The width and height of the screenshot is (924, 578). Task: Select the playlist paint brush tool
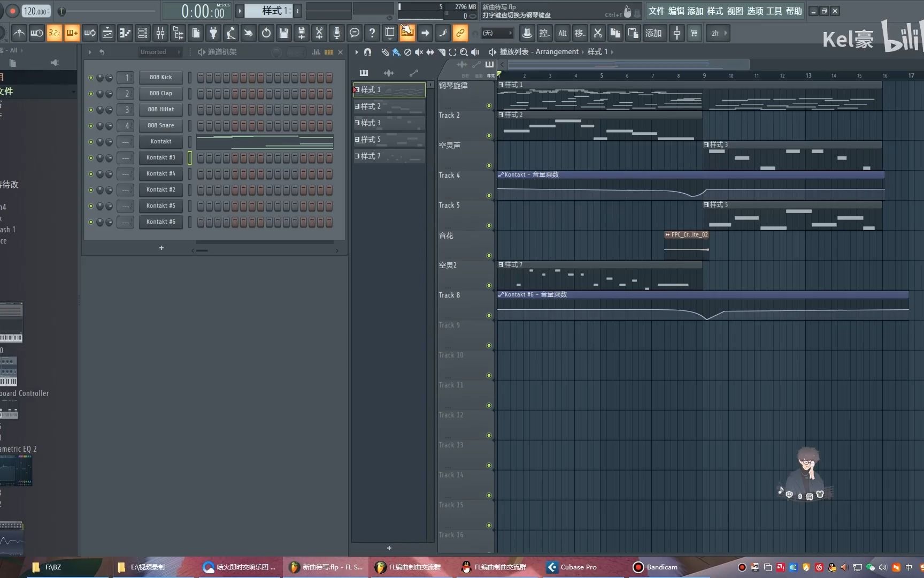pos(396,52)
